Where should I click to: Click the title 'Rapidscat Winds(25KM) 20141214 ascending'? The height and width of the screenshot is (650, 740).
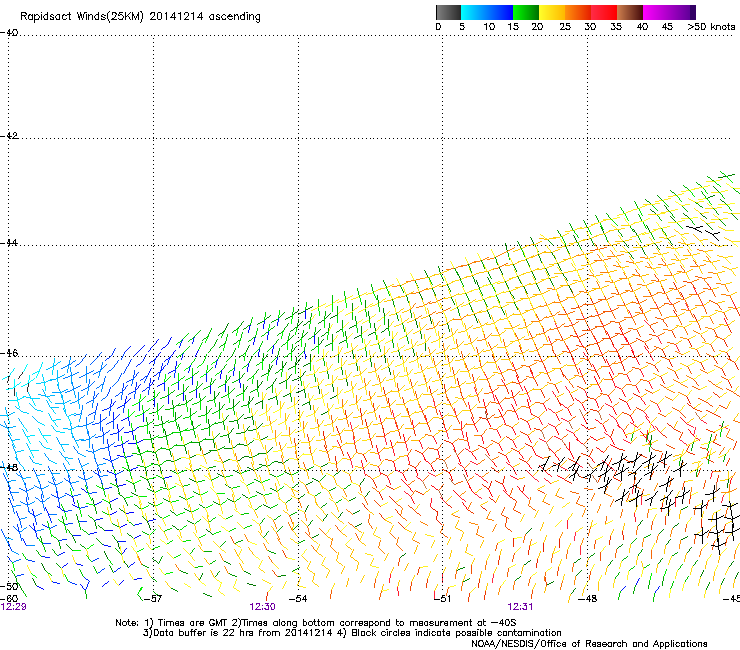point(140,17)
